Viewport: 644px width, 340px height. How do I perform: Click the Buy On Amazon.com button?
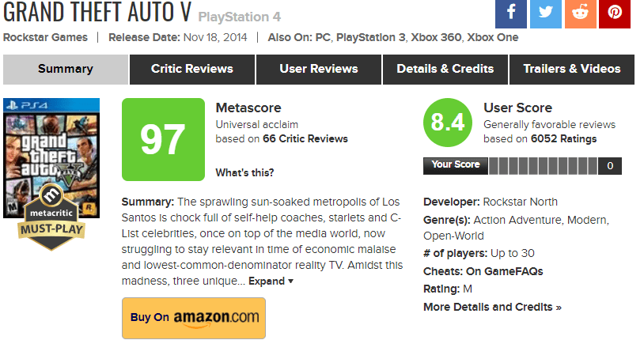pyautogui.click(x=194, y=317)
